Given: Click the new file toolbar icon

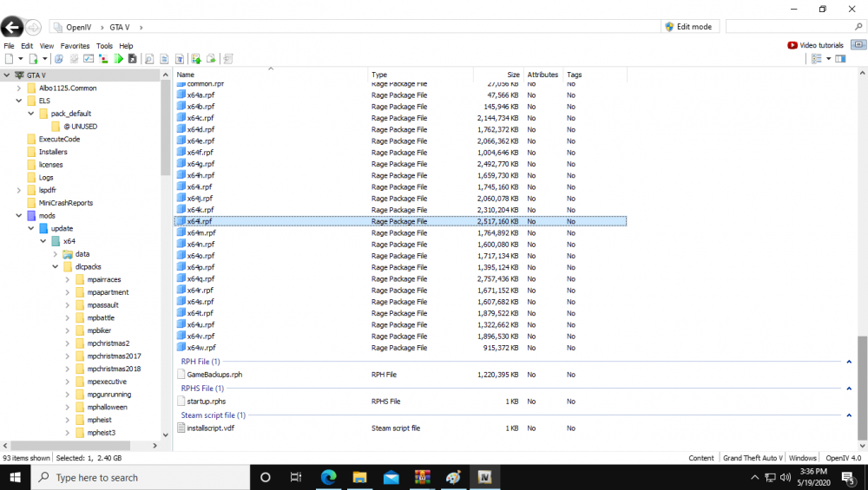Looking at the screenshot, I should (9, 59).
